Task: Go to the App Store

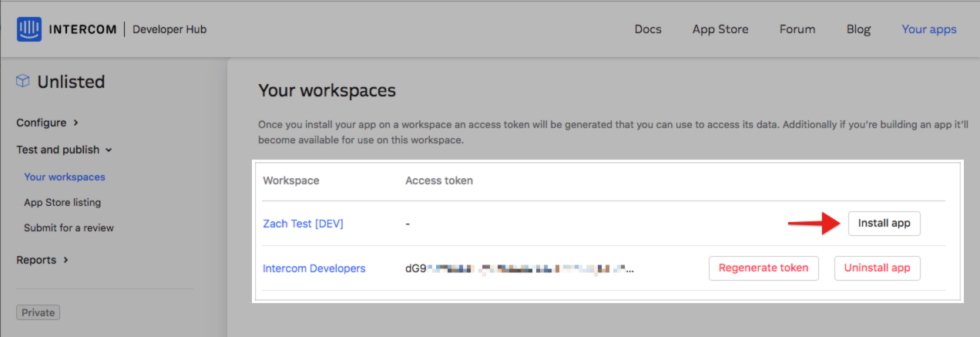Action: click(x=720, y=29)
